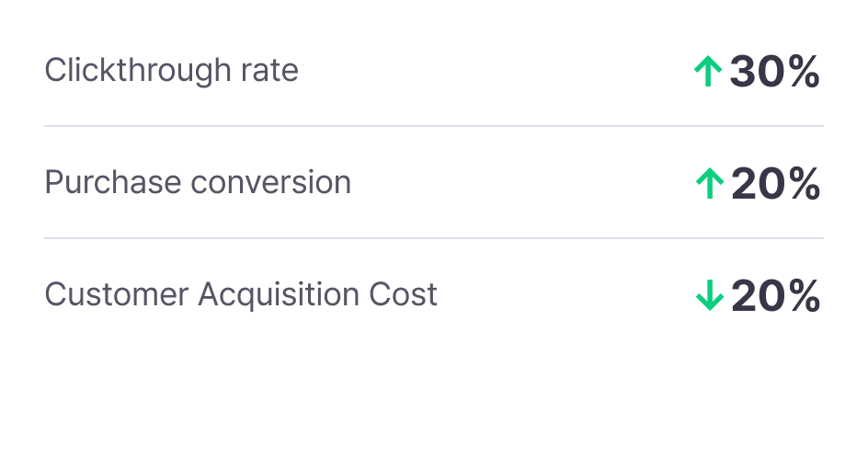
Task: Click the up arrow in Purchase conversion row
Action: pyautogui.click(x=709, y=185)
